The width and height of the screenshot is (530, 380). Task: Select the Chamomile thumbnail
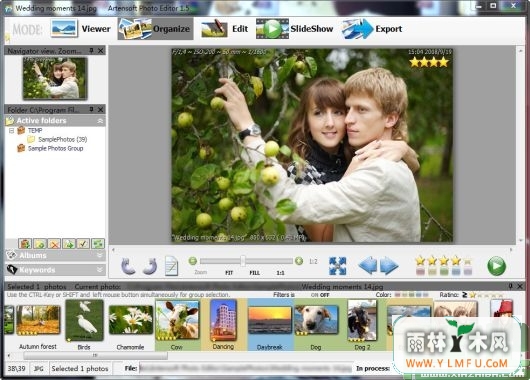click(x=130, y=320)
